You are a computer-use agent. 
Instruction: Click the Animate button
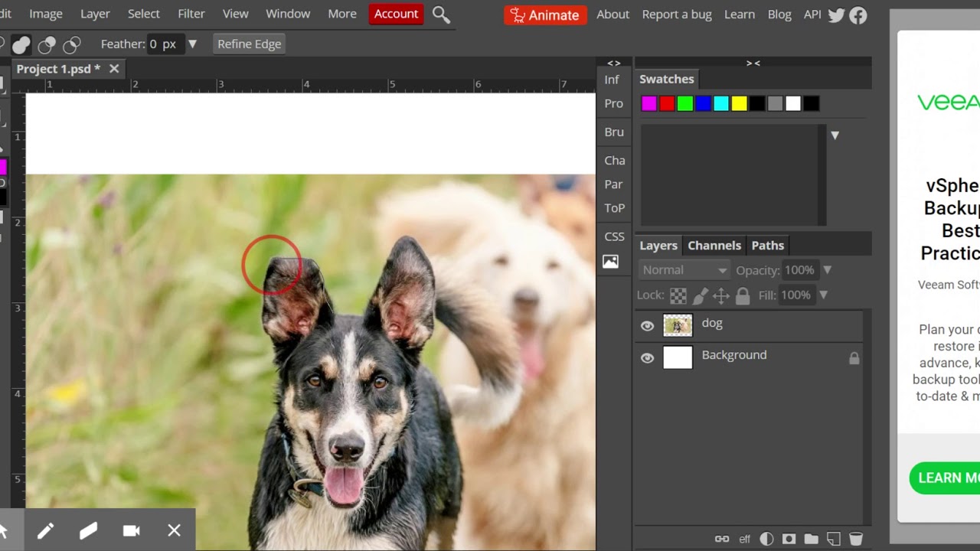[x=546, y=15]
